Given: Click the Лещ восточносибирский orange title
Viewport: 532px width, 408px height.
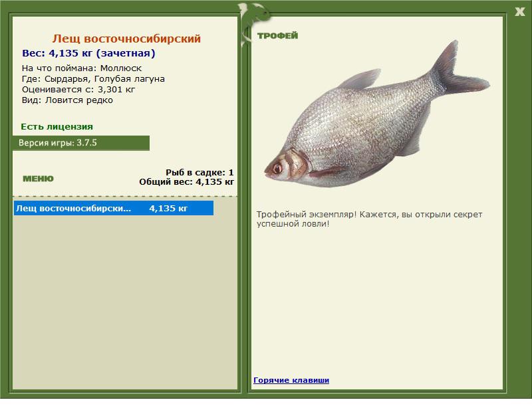Looking at the screenshot, I should coord(126,39).
